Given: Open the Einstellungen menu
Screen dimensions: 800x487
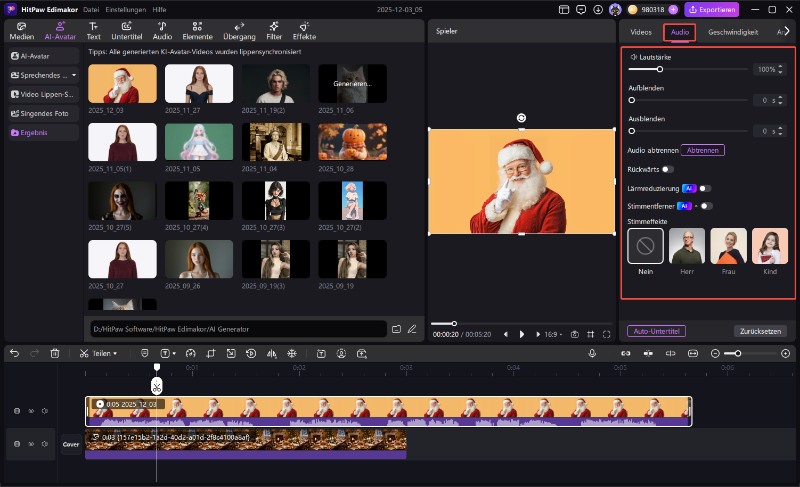Looking at the screenshot, I should pos(126,10).
